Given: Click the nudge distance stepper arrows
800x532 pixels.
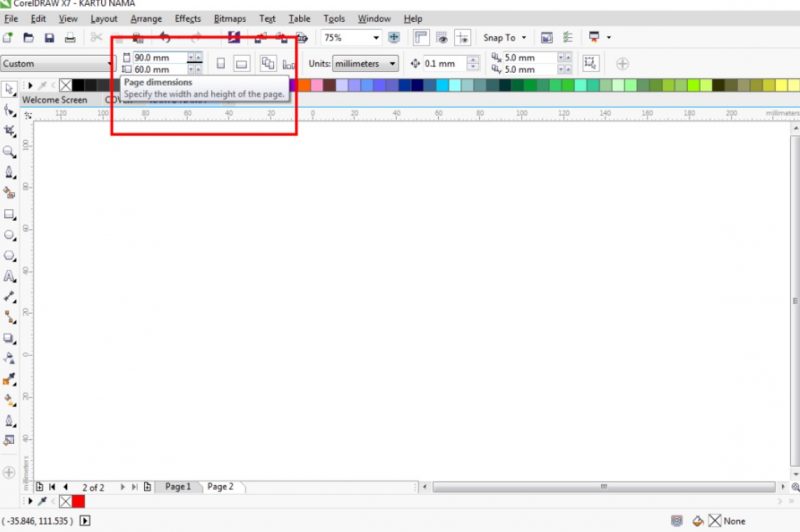Looking at the screenshot, I should pyautogui.click(x=473, y=63).
